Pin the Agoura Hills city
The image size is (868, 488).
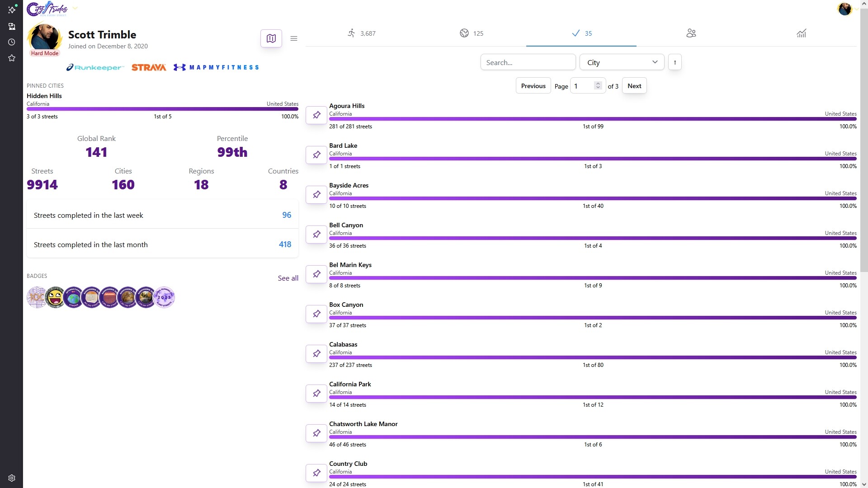point(316,115)
